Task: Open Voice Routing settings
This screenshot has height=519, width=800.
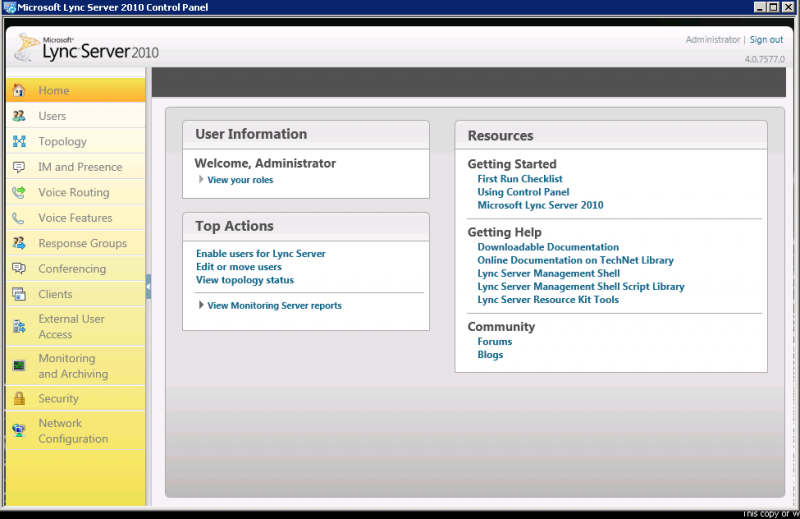Action: click(76, 192)
